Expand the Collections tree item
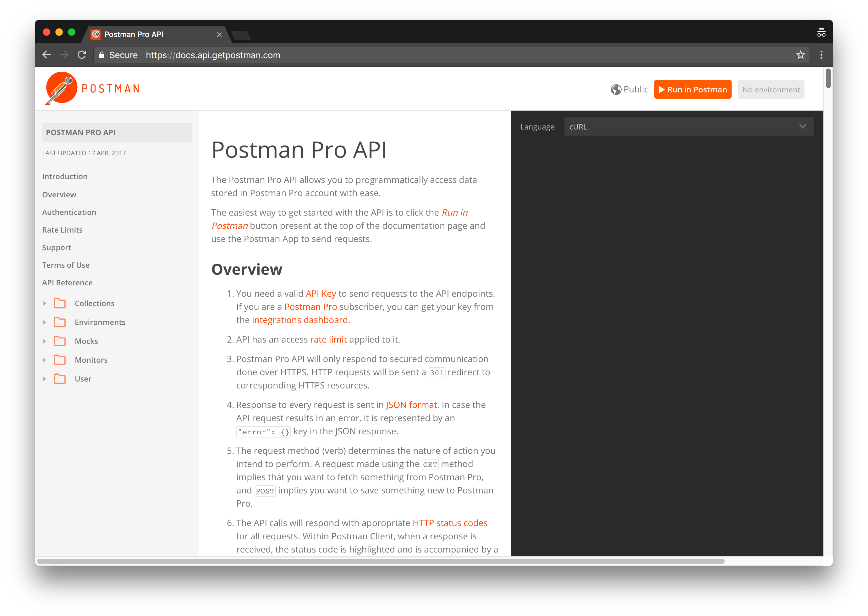The width and height of the screenshot is (868, 616). coord(45,303)
